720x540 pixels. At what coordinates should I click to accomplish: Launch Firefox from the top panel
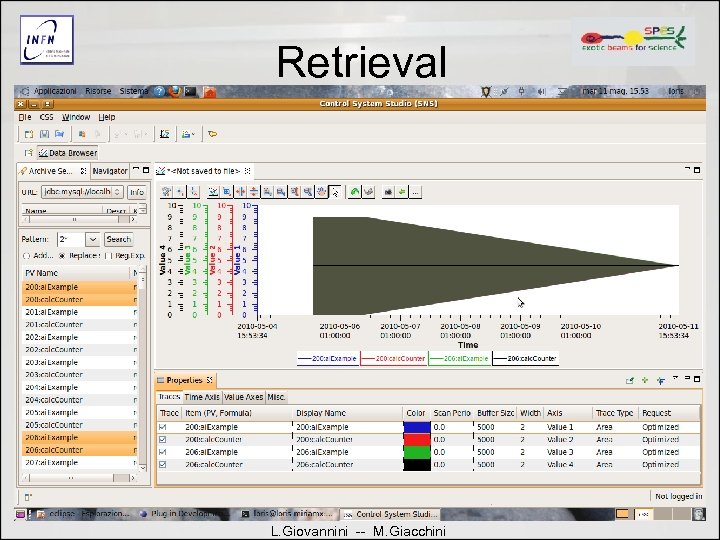tap(174, 91)
